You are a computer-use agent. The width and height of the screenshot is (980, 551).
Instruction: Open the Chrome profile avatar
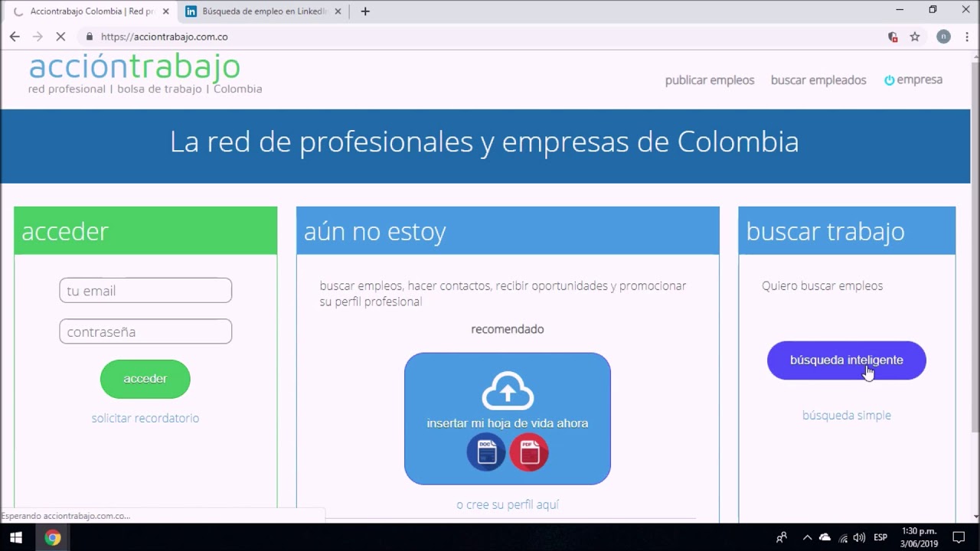(x=943, y=37)
